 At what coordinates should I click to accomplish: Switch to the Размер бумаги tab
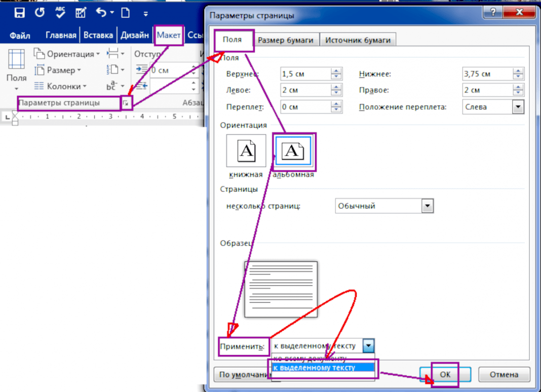tap(286, 40)
